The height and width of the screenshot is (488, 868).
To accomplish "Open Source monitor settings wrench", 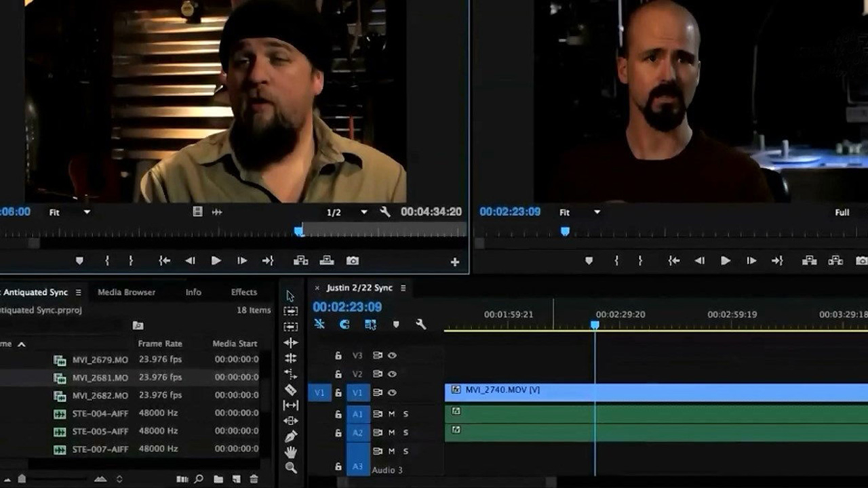I will (385, 212).
